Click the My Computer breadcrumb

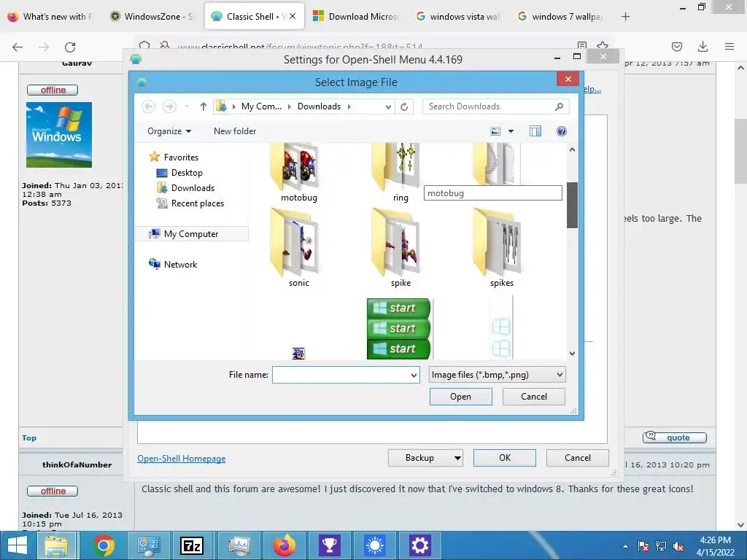261,106
